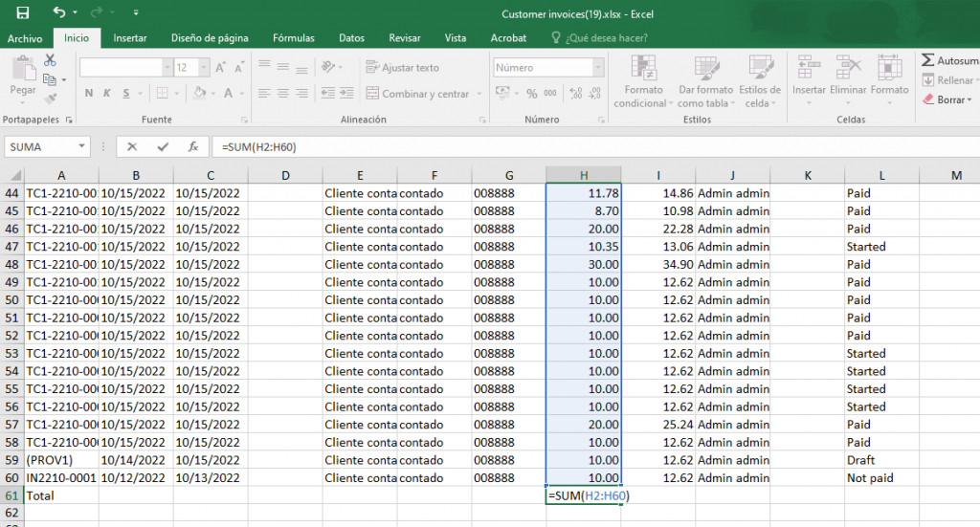The height and width of the screenshot is (527, 980).
Task: Switch to the Fórmulas ribbon tab
Action: (293, 38)
